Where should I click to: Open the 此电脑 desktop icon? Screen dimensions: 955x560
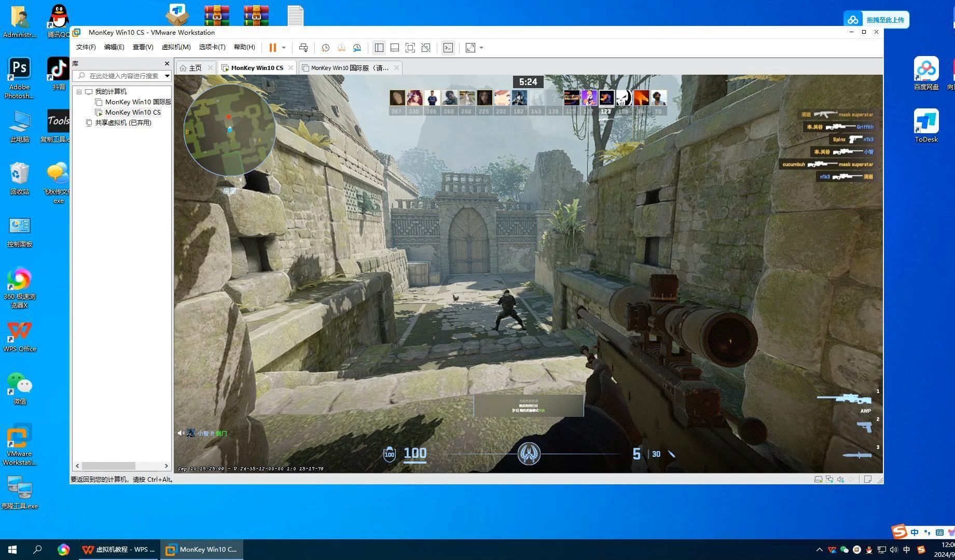(x=19, y=126)
